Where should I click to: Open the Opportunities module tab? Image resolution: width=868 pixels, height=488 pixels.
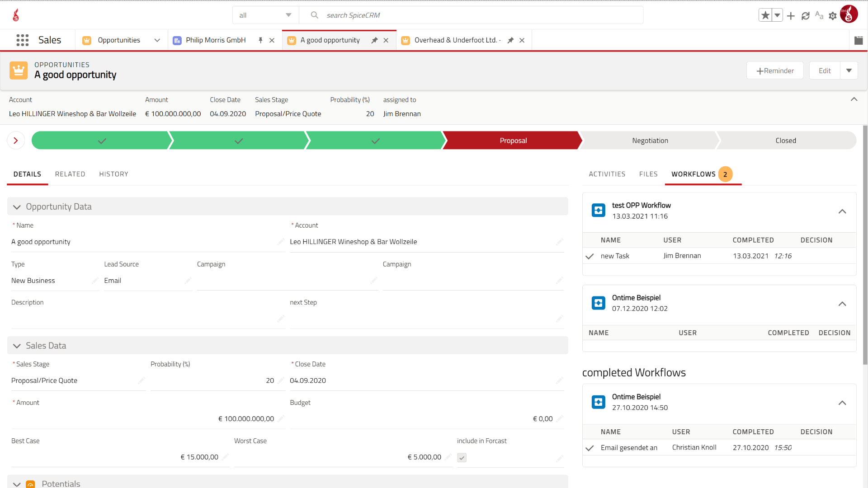119,40
